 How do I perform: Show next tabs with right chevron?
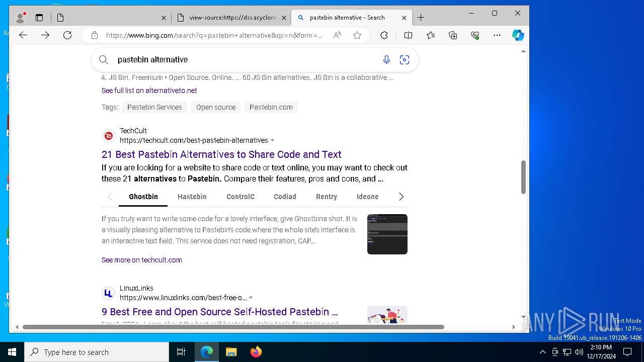click(401, 197)
